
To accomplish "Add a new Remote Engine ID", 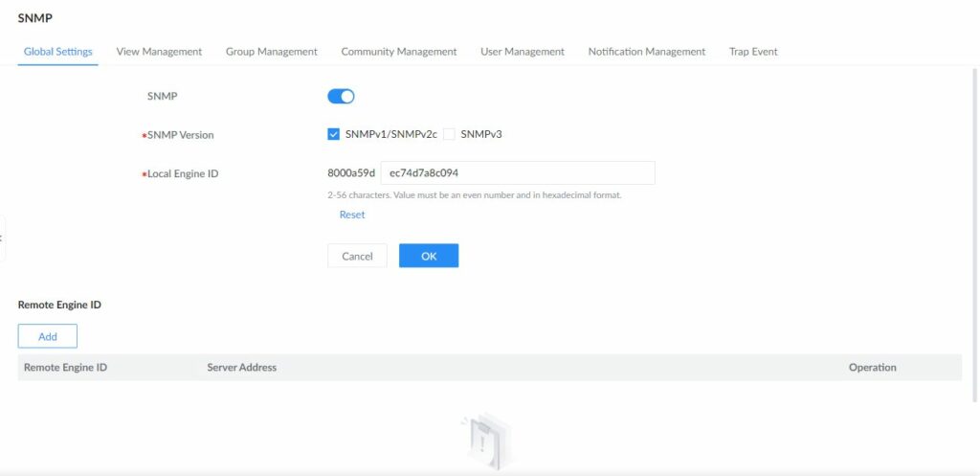I will pyautogui.click(x=48, y=336).
